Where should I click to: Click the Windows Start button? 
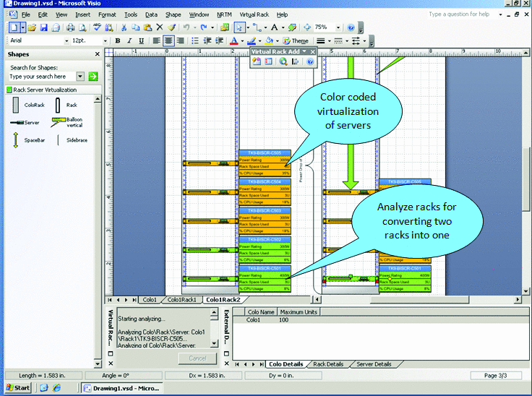point(18,388)
